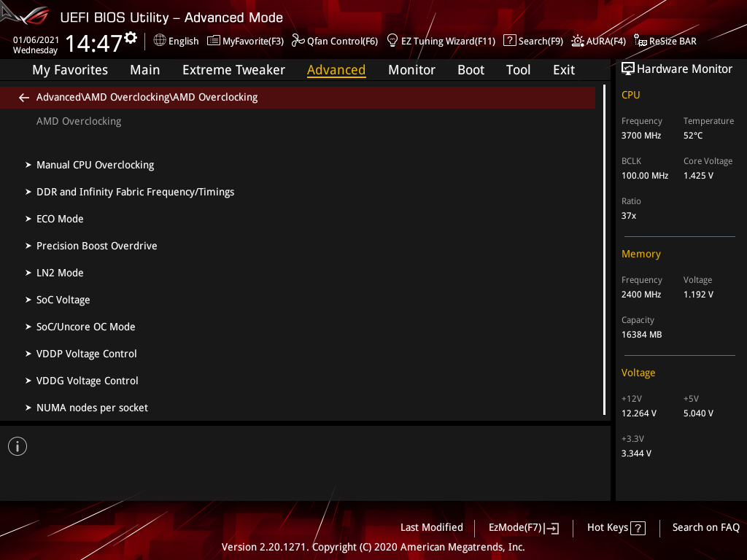The image size is (747, 560).
Task: Open Hot Keys help icon
Action: coord(638,528)
